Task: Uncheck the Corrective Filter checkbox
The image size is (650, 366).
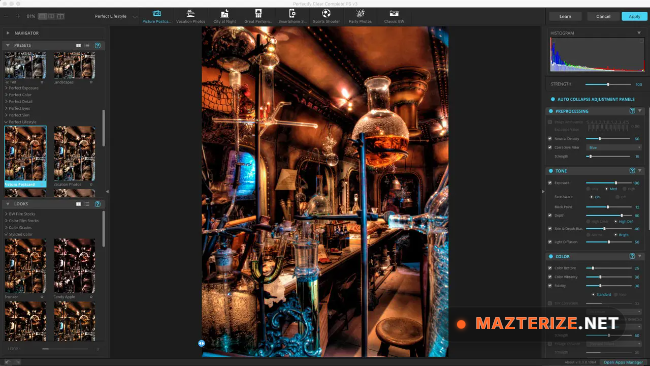Action: pos(550,147)
